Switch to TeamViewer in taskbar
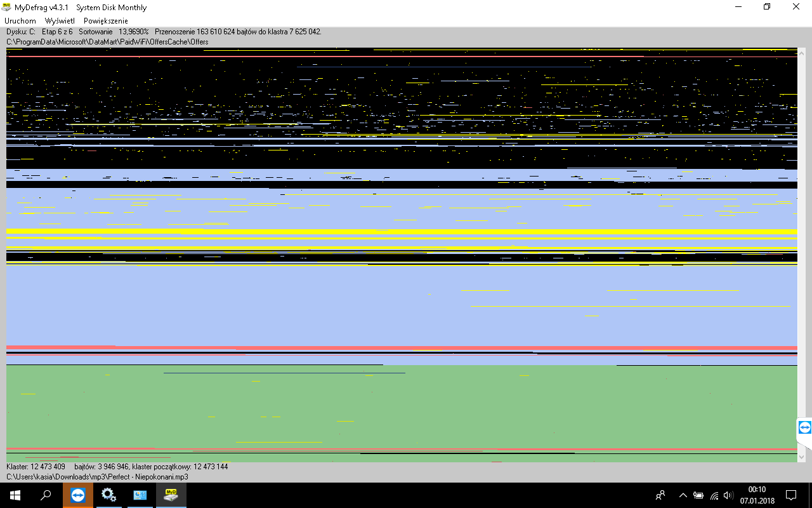This screenshot has height=508, width=812. point(78,495)
